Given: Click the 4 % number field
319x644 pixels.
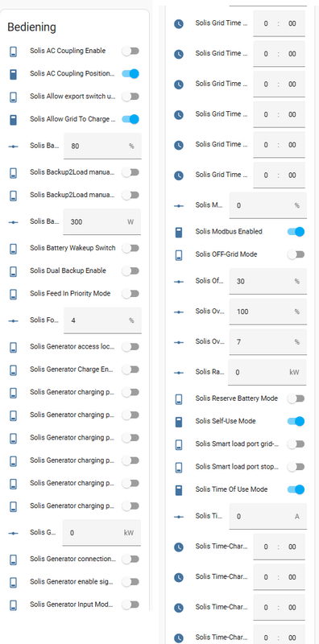Looking at the screenshot, I should point(102,320).
